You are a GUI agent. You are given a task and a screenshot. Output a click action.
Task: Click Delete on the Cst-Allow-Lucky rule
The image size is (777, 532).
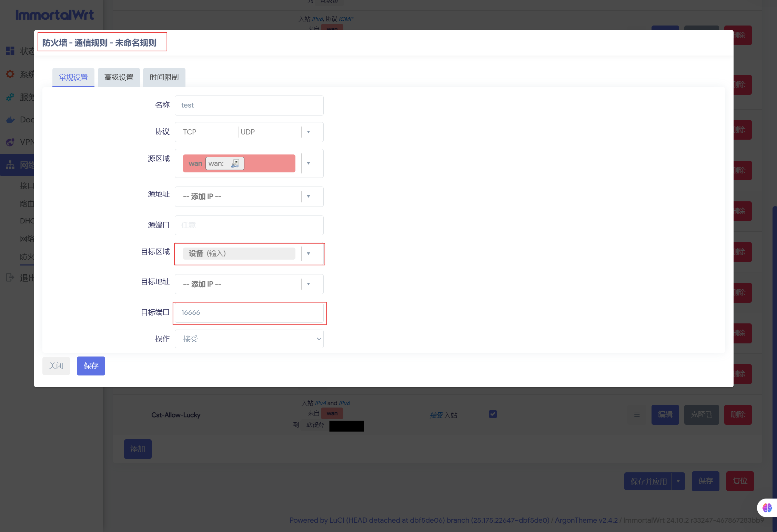[x=738, y=414]
